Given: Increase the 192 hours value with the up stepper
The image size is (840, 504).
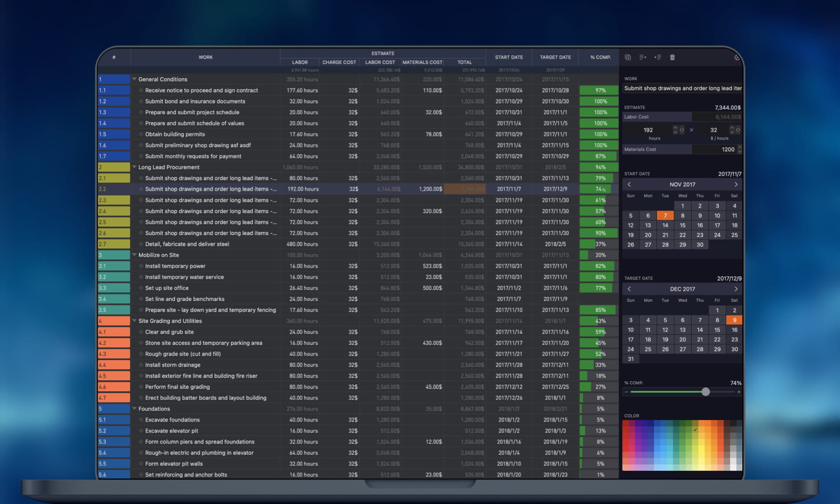Looking at the screenshot, I should pos(676,128).
